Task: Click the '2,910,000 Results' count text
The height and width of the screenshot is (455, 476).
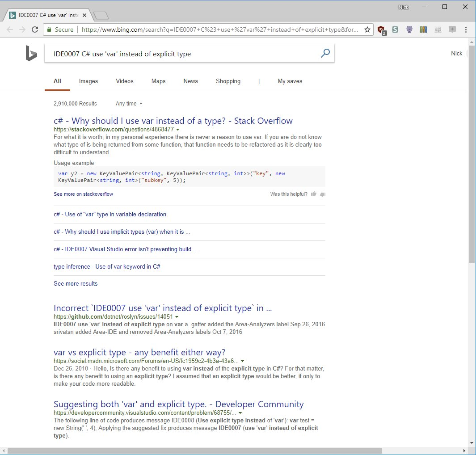Action: [x=75, y=104]
